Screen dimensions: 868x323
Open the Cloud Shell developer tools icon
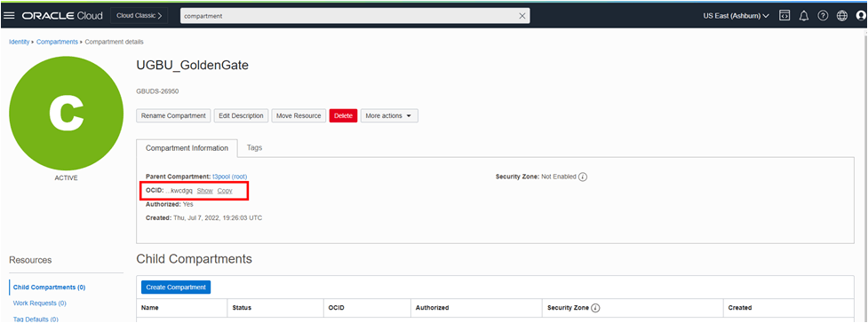coord(784,15)
